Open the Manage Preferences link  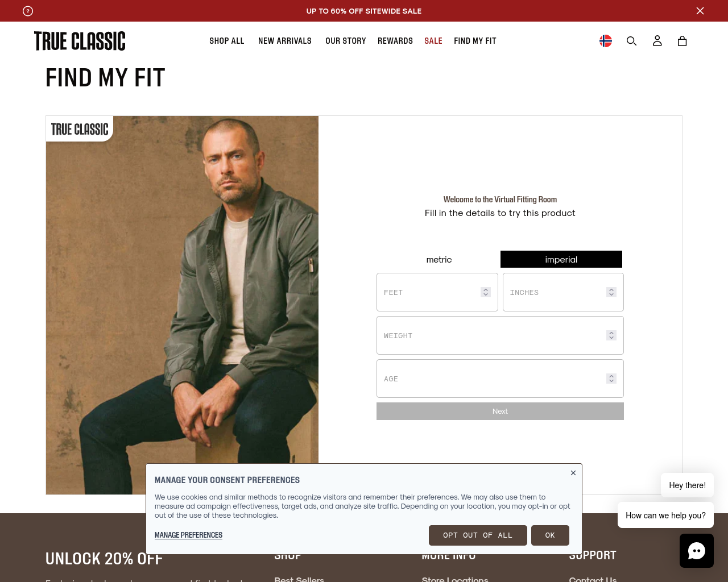coord(188,535)
